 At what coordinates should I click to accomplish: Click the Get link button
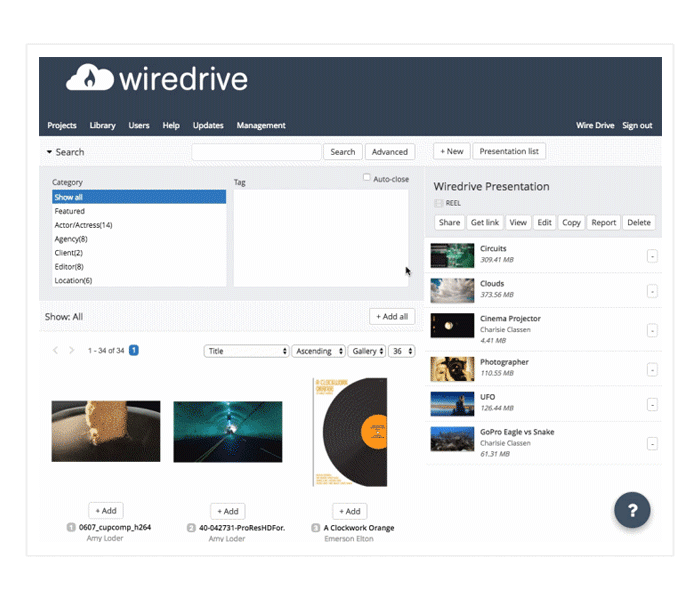point(485,222)
